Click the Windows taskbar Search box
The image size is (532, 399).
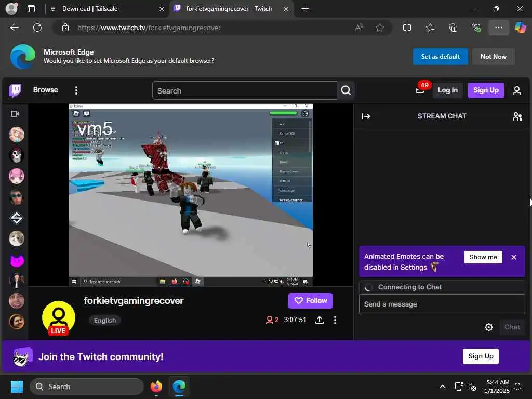[87, 387]
